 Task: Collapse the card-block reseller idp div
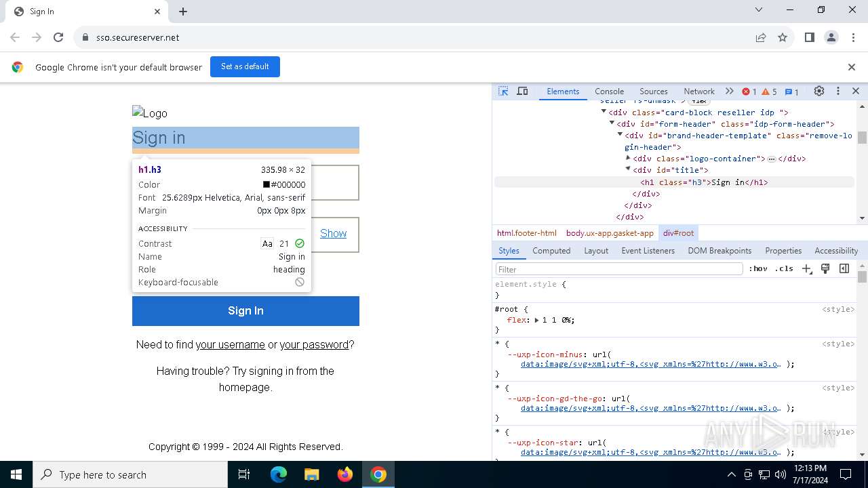coord(604,112)
